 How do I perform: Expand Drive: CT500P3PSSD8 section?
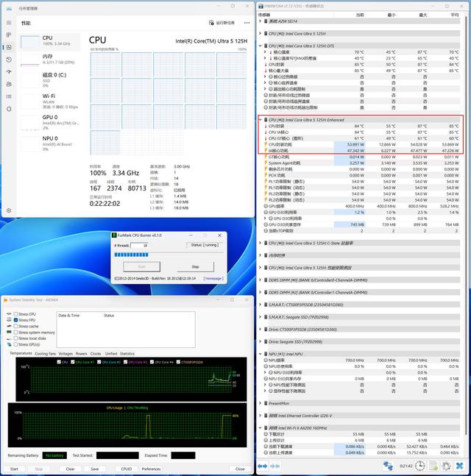click(x=261, y=330)
